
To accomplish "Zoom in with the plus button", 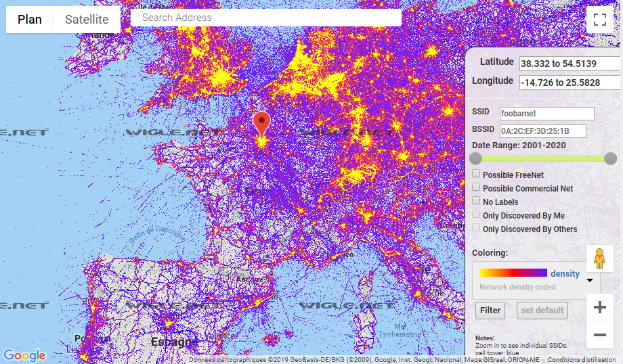I will (x=599, y=308).
